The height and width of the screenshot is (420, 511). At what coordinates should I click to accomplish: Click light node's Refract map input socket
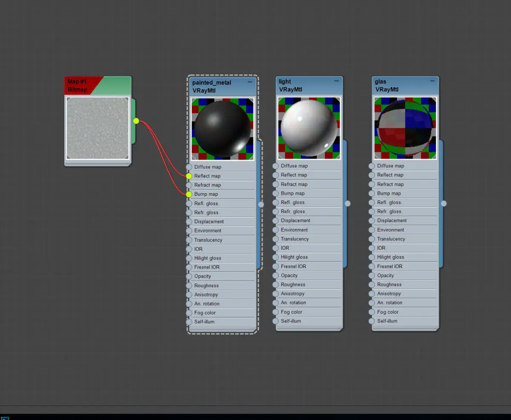tap(276, 184)
